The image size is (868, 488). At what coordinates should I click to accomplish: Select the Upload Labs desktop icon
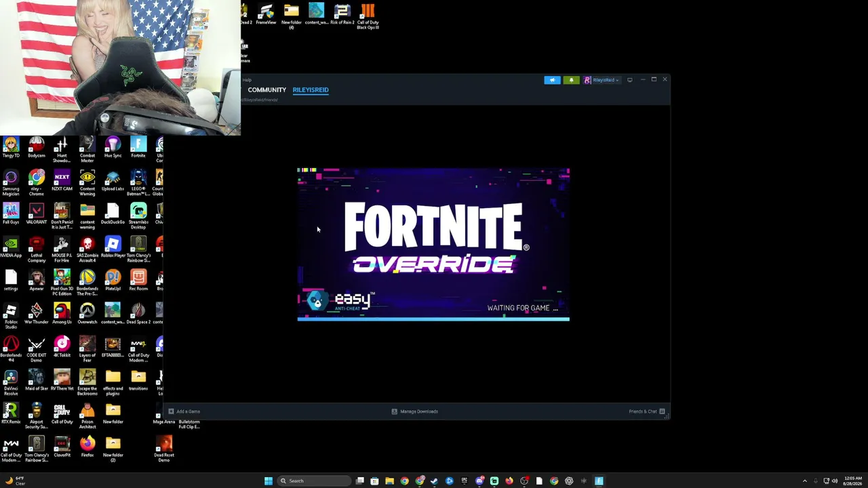click(113, 180)
